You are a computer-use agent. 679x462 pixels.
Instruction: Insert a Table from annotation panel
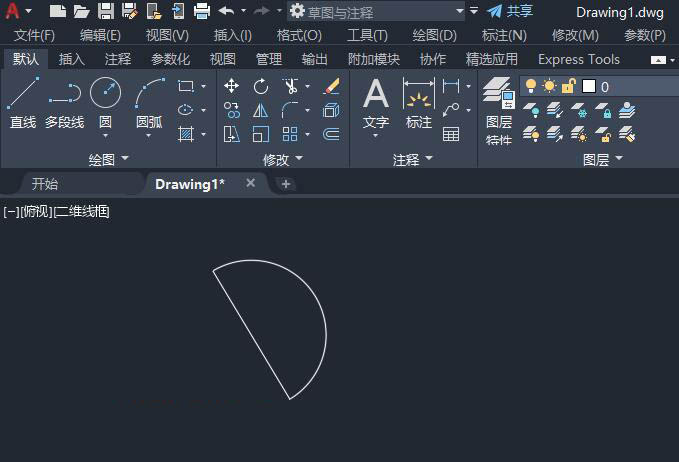(x=451, y=134)
